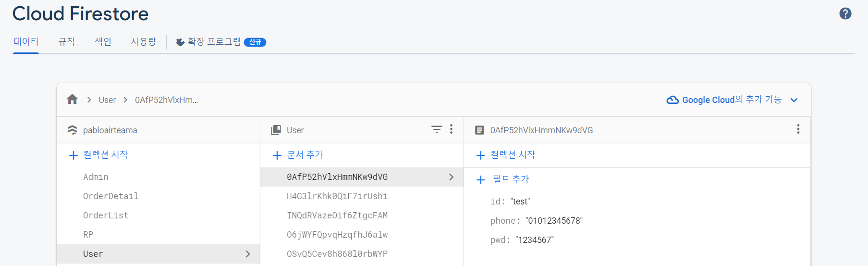This screenshot has height=266, width=868.
Task: Click chevron on the User collection row
Action: (x=248, y=254)
